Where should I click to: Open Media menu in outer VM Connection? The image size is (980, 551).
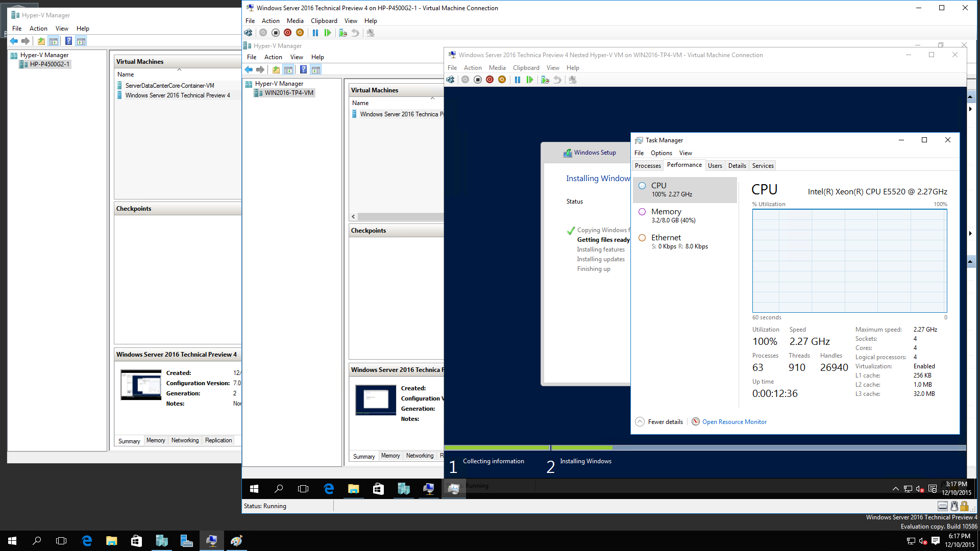click(x=295, y=21)
